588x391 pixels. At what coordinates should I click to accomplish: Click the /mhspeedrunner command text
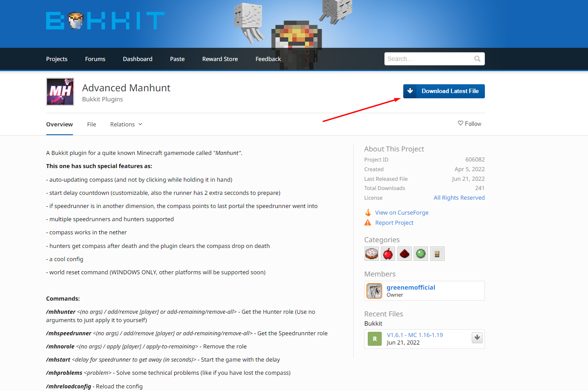coord(69,333)
